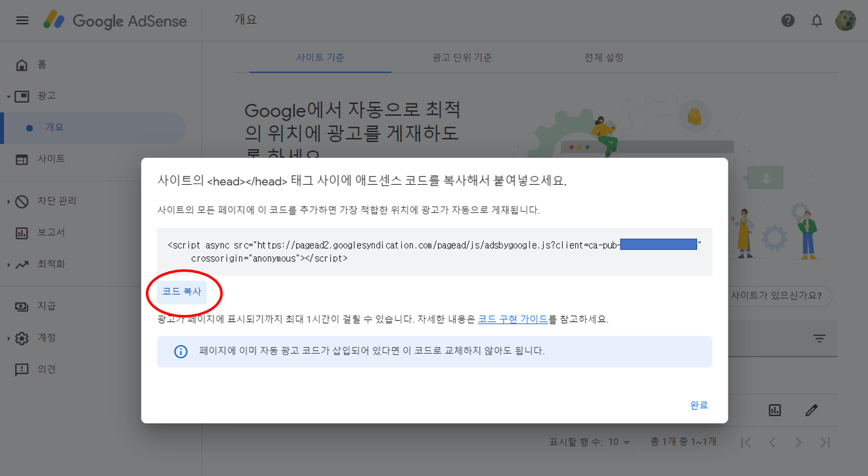The width and height of the screenshot is (868, 476).
Task: Go to last page of table
Action: click(x=825, y=442)
